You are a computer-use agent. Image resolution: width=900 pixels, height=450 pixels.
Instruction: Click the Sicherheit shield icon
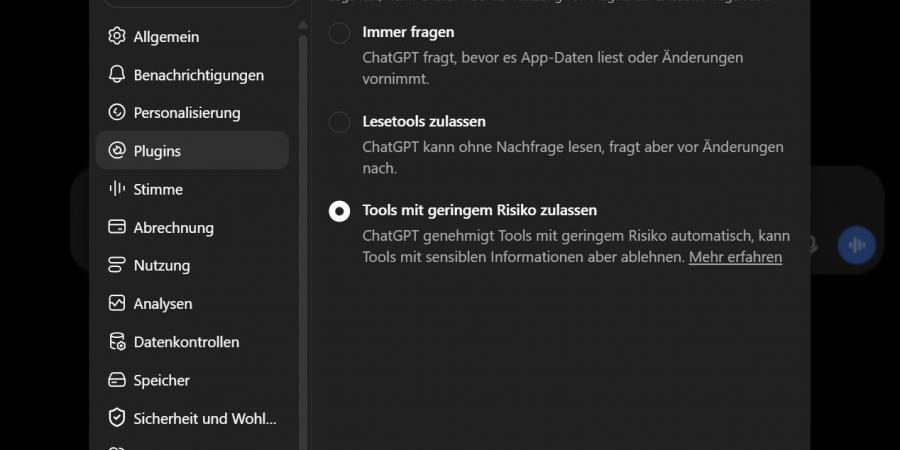(117, 418)
